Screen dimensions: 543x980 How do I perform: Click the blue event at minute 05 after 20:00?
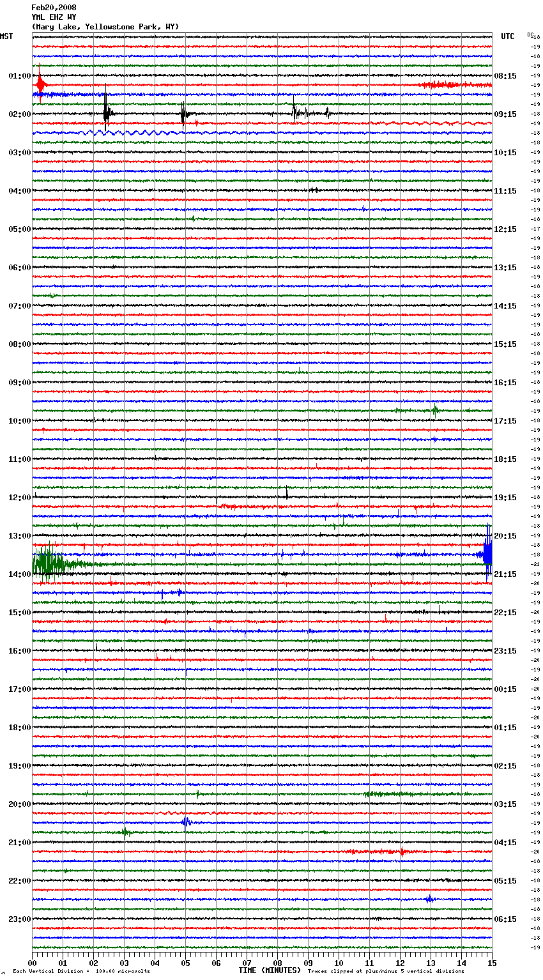186,822
